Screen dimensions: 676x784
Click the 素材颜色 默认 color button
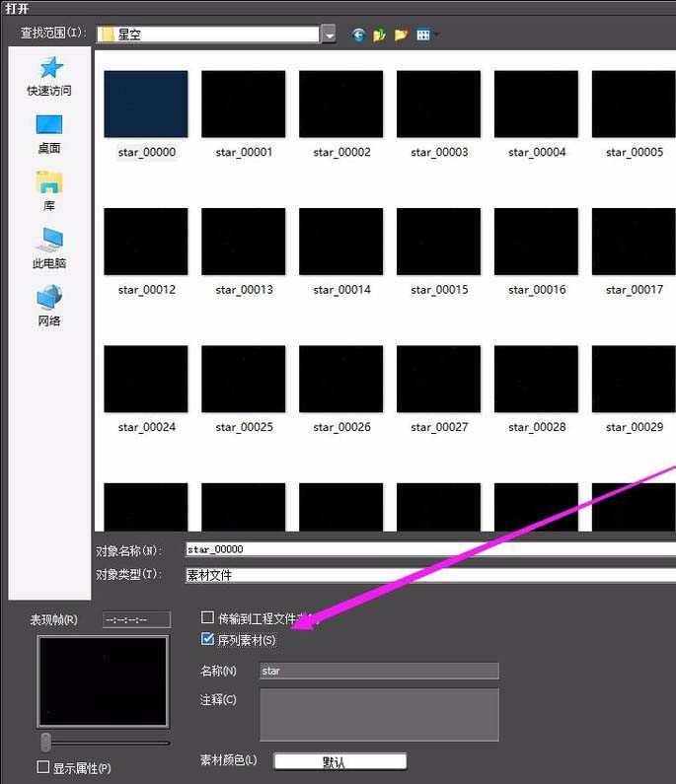(340, 761)
